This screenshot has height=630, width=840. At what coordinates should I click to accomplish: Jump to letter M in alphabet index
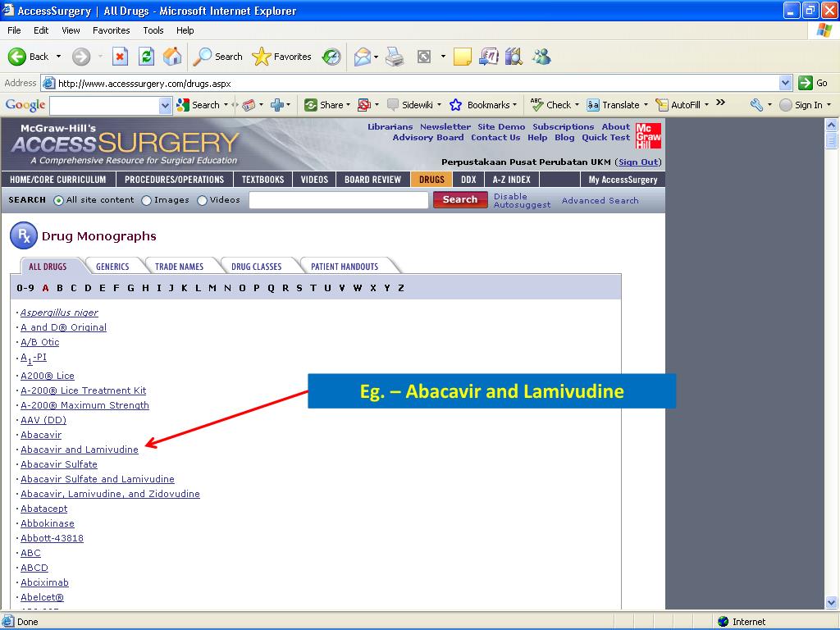(x=212, y=288)
